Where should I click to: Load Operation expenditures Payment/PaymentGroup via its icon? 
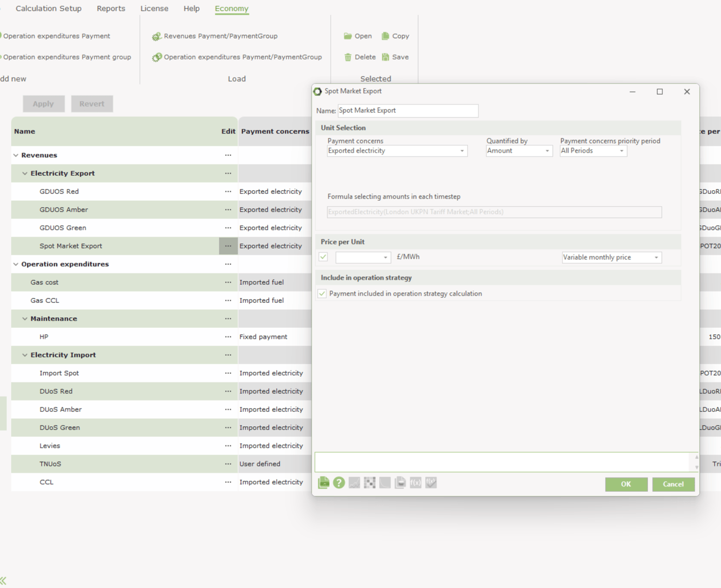pos(156,57)
